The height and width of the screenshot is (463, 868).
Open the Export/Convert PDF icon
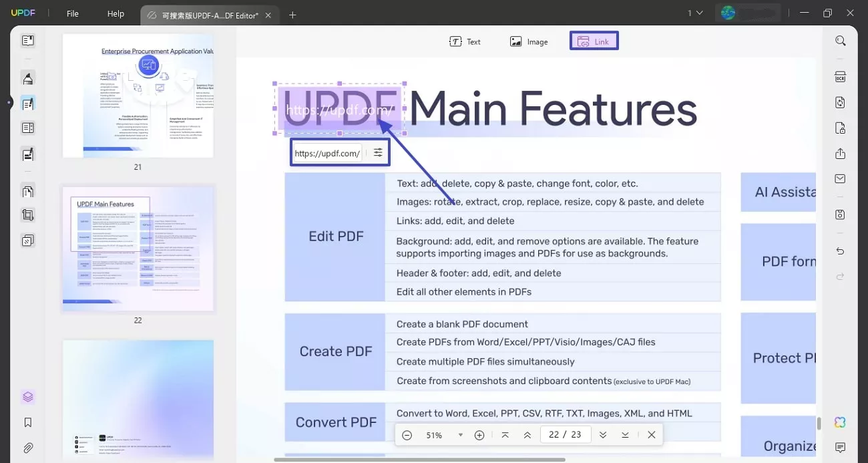pyautogui.click(x=840, y=102)
